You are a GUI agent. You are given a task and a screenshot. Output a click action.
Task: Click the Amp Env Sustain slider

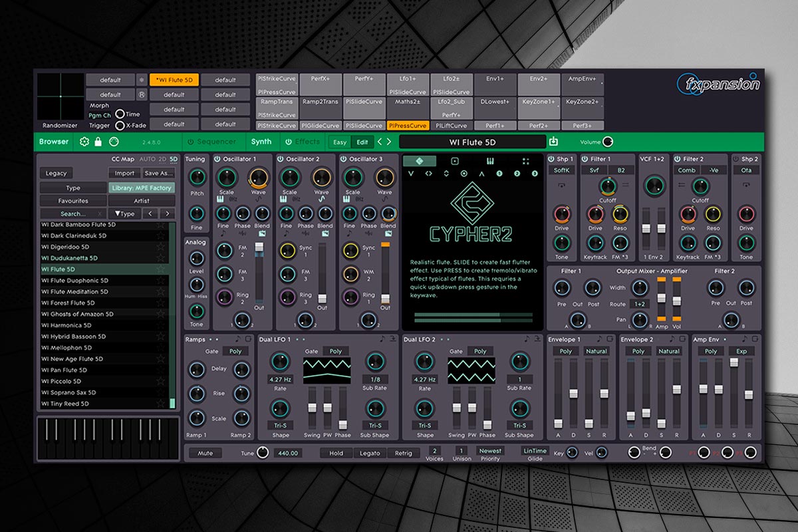(734, 394)
